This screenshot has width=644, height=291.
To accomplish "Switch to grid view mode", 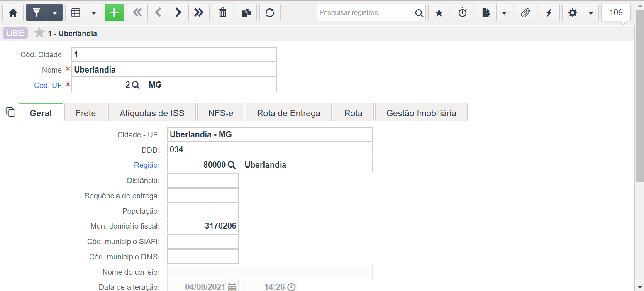I will coord(76,13).
